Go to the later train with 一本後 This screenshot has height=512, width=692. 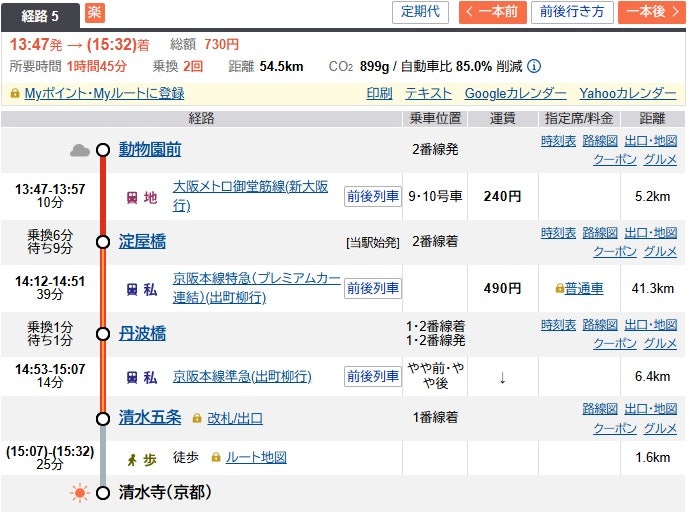pyautogui.click(x=651, y=12)
